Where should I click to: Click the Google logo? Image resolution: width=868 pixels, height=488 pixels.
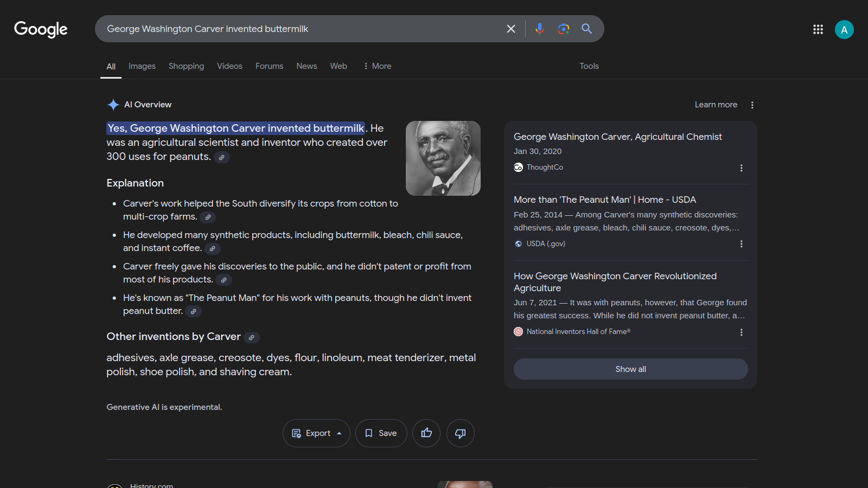coord(41,29)
